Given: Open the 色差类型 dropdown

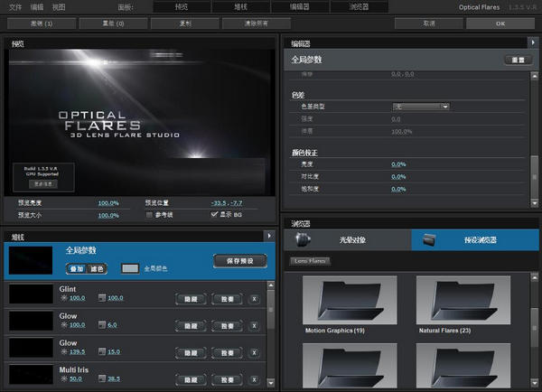Looking at the screenshot, I should (421, 107).
